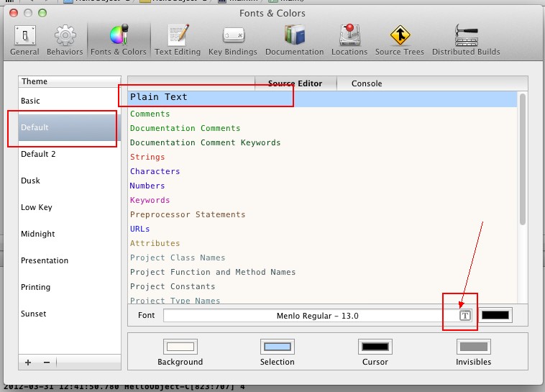
Task: Select the Comments syntax row
Action: [323, 114]
